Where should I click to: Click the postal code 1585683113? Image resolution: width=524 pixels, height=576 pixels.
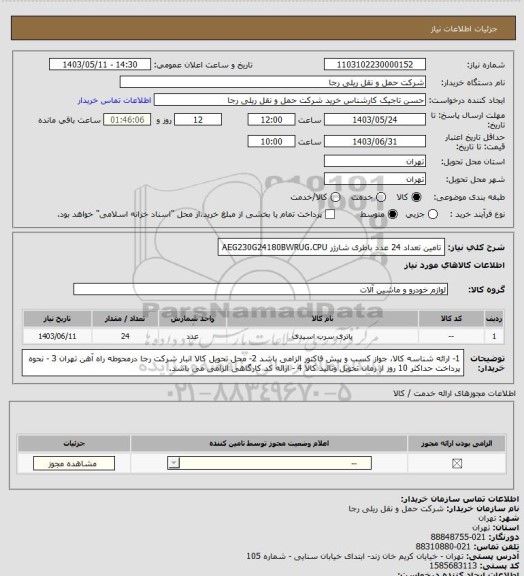pos(453,566)
